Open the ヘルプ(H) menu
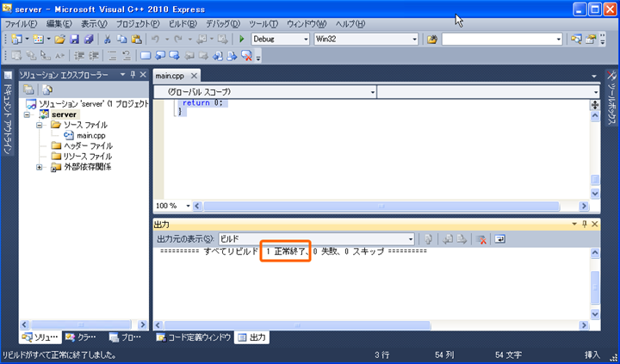The width and height of the screenshot is (620, 364). 350,24
